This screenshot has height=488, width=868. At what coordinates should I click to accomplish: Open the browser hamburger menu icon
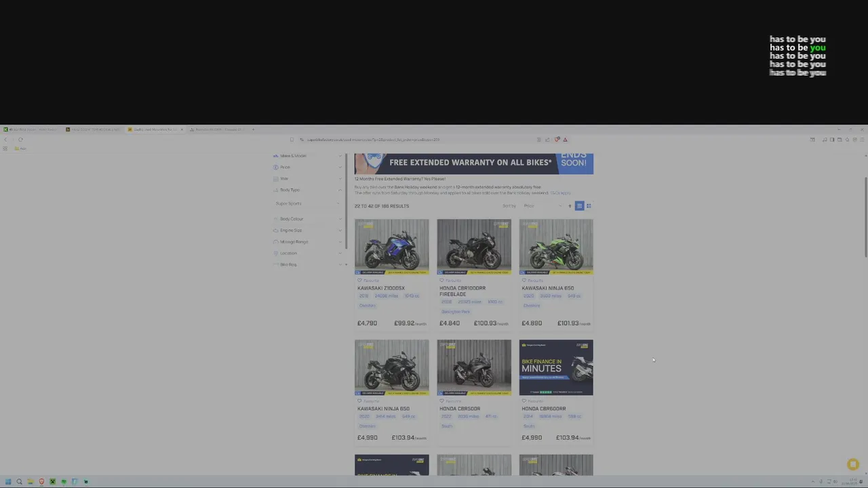[862, 140]
